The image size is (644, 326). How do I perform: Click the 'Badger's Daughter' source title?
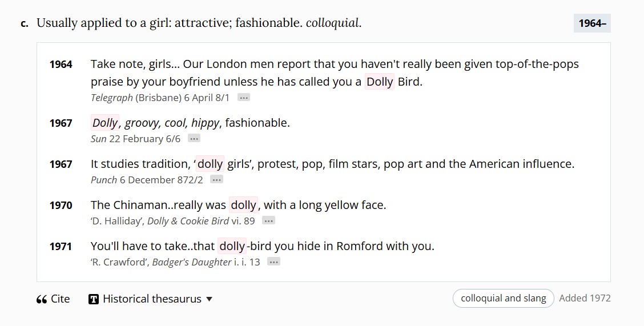192,262
